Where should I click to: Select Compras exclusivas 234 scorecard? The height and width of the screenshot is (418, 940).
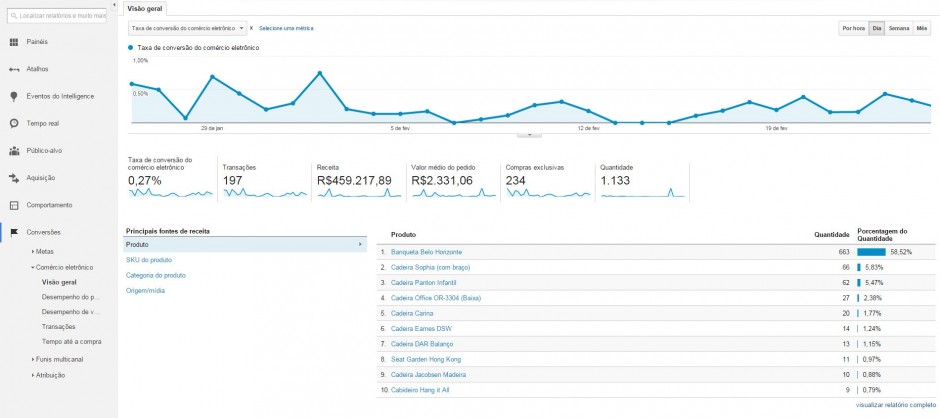[x=549, y=179]
